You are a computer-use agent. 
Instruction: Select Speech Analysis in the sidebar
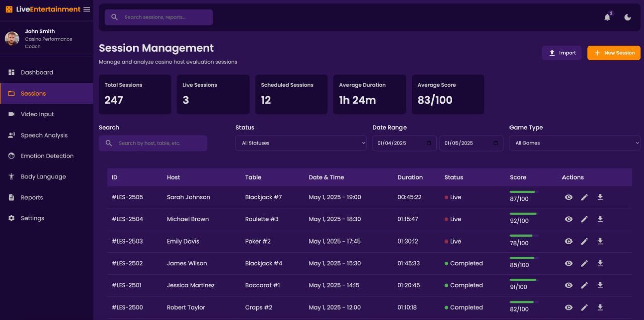44,135
